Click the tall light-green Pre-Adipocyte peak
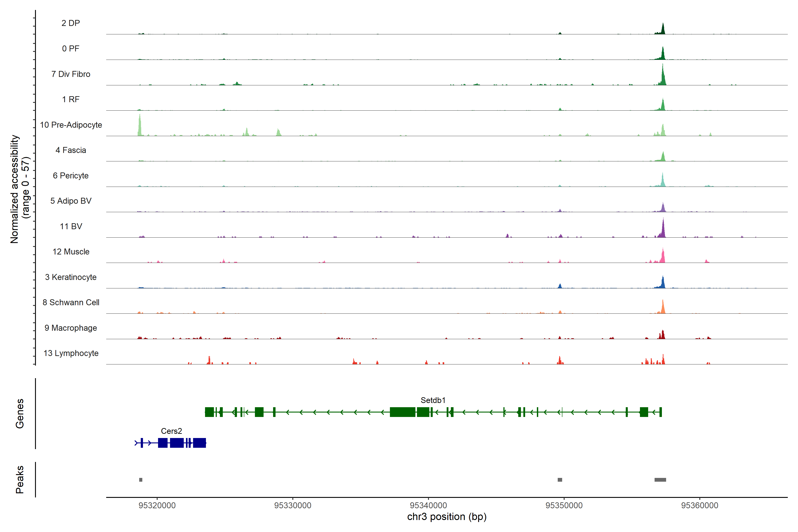The height and width of the screenshot is (532, 798). click(x=139, y=126)
